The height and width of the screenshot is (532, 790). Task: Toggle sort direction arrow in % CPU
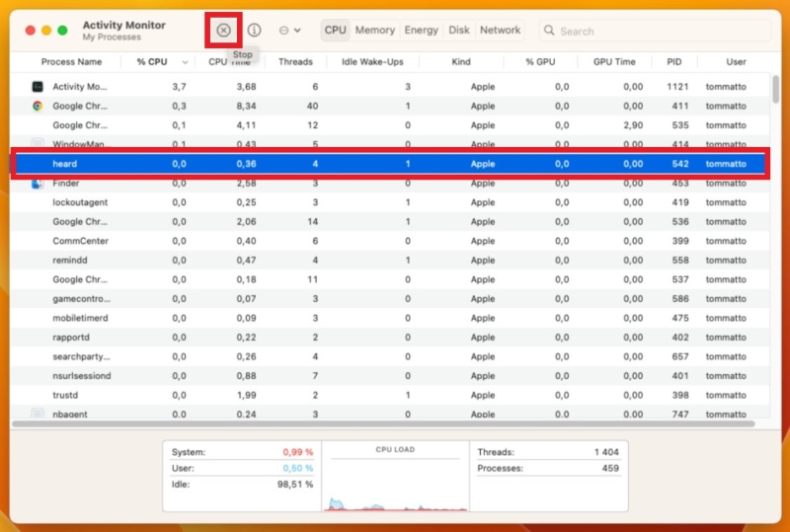185,62
